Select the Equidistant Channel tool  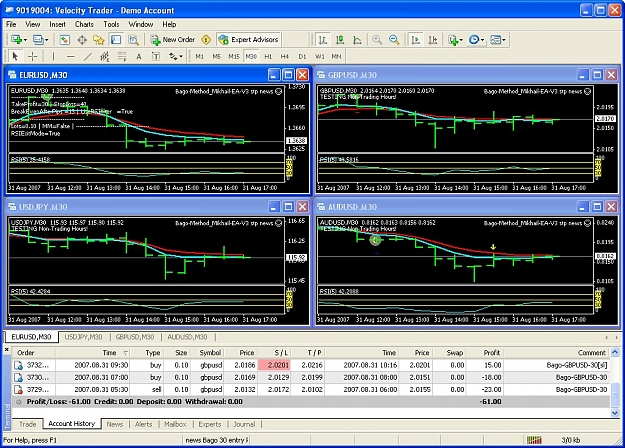(x=104, y=57)
